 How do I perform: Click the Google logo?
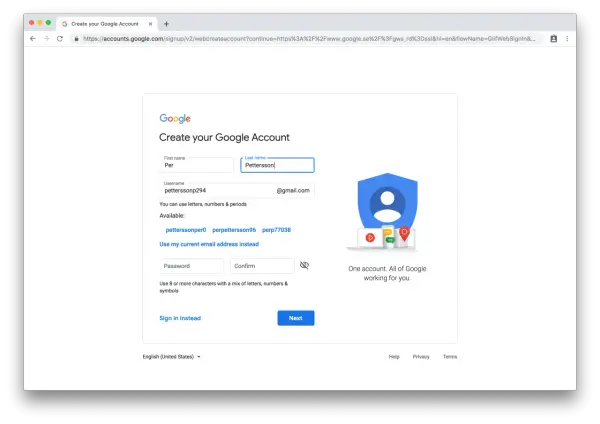click(175, 119)
